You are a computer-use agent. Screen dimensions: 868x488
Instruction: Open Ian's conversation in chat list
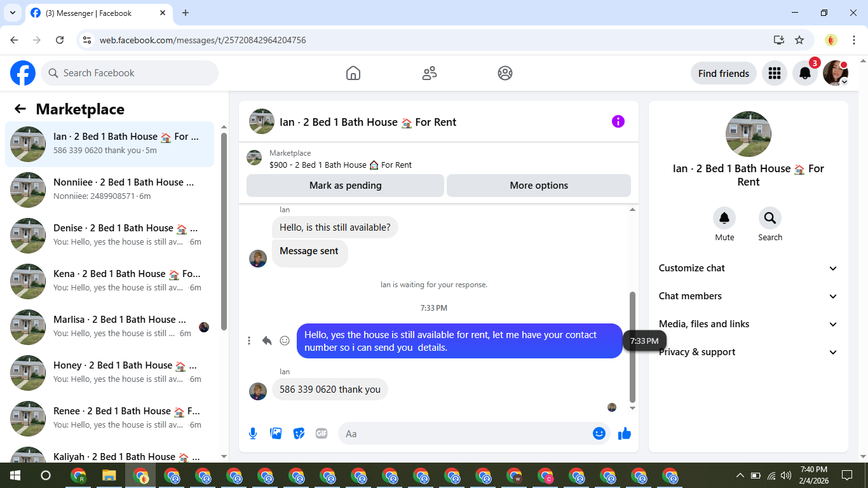[110, 144]
